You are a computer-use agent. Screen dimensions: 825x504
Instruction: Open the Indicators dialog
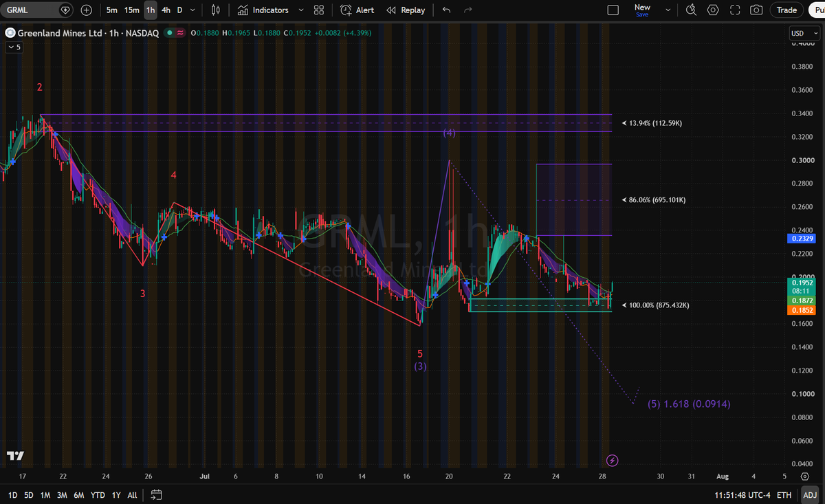coord(263,10)
